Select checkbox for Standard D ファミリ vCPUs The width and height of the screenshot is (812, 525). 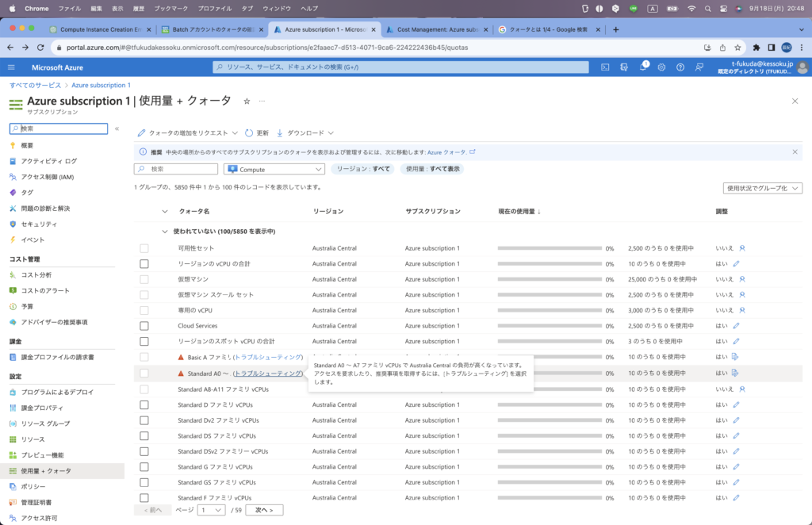[x=144, y=404]
